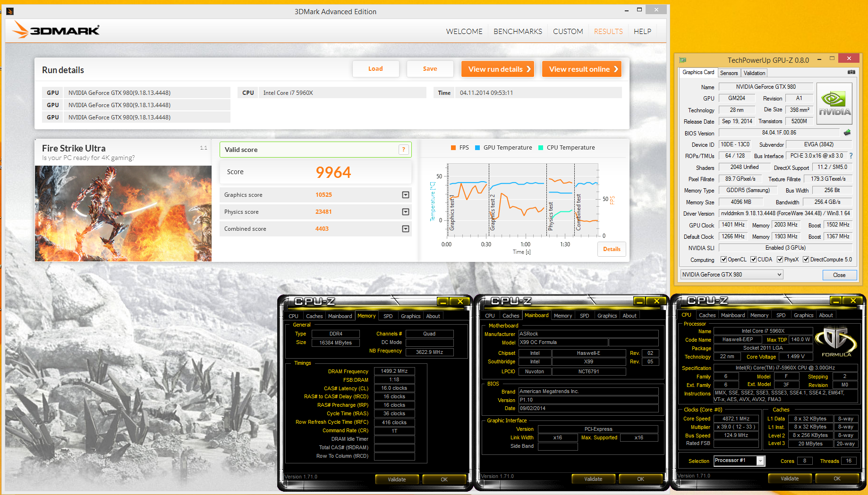The width and height of the screenshot is (868, 495).
Task: Minimize the CPU-Z Memory window
Action: [443, 301]
